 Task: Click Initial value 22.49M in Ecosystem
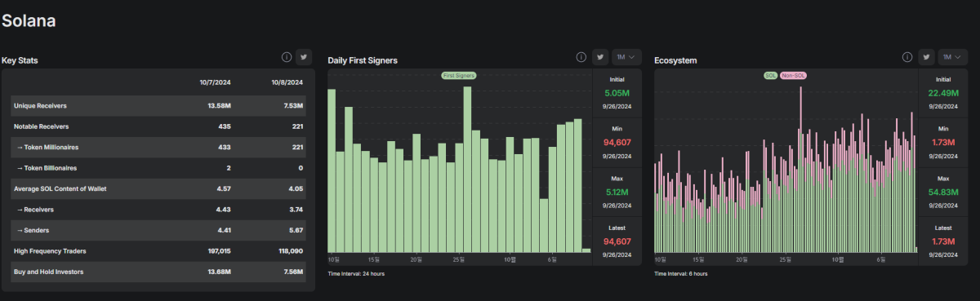tap(943, 93)
